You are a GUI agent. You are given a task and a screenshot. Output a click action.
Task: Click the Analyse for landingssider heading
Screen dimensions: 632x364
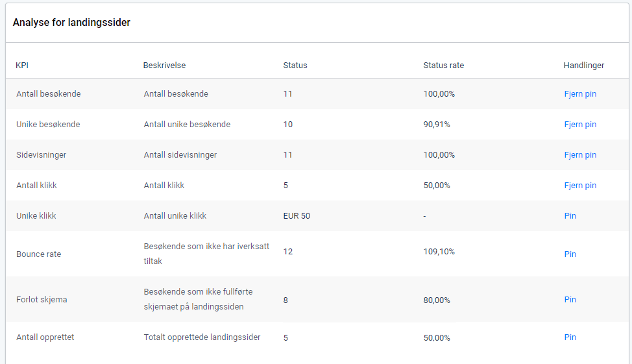(x=71, y=23)
